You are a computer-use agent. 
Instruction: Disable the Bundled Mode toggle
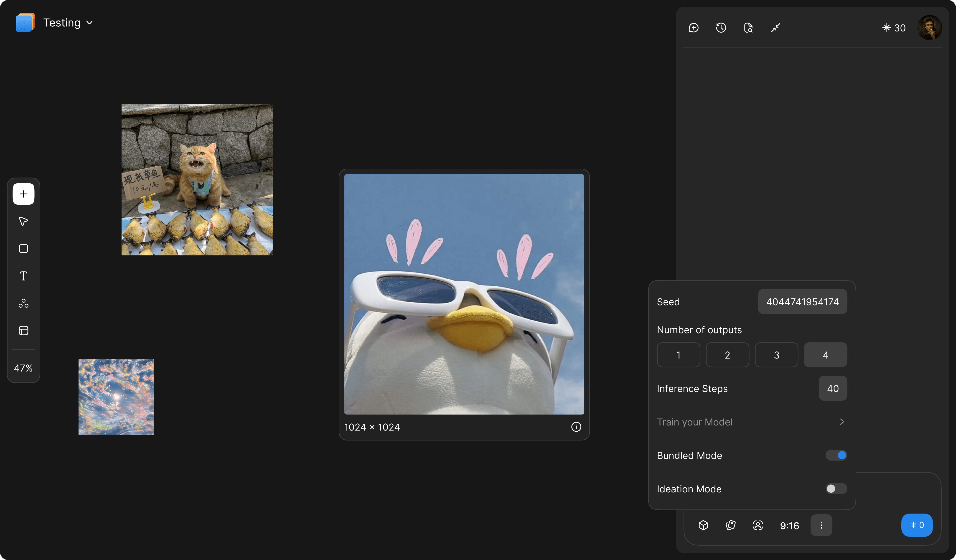coord(836,455)
